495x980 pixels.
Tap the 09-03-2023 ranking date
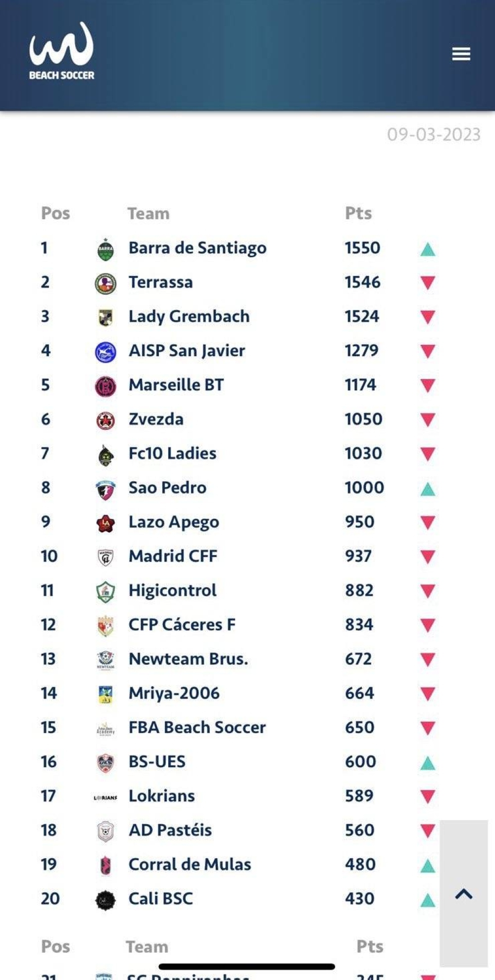click(x=434, y=135)
